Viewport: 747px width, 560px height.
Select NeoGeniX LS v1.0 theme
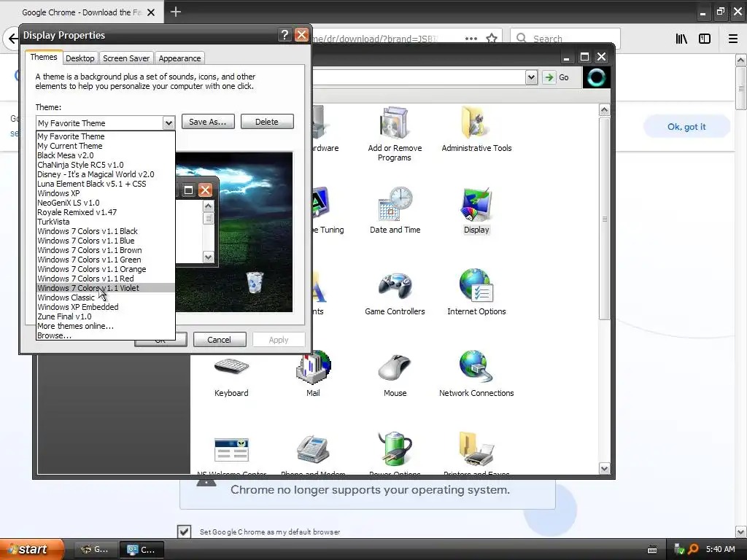click(105, 203)
